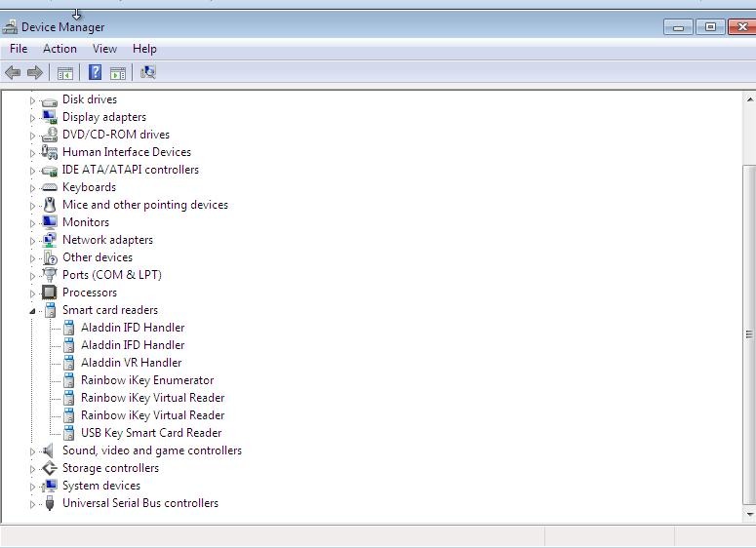Minimize the Device Manager window
This screenshot has height=548, width=756.
click(678, 27)
